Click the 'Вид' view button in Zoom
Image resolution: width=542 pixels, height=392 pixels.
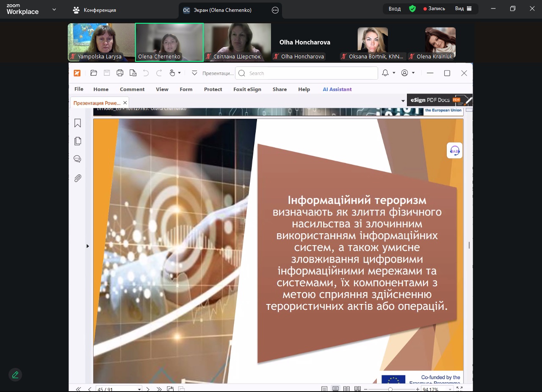(463, 9)
